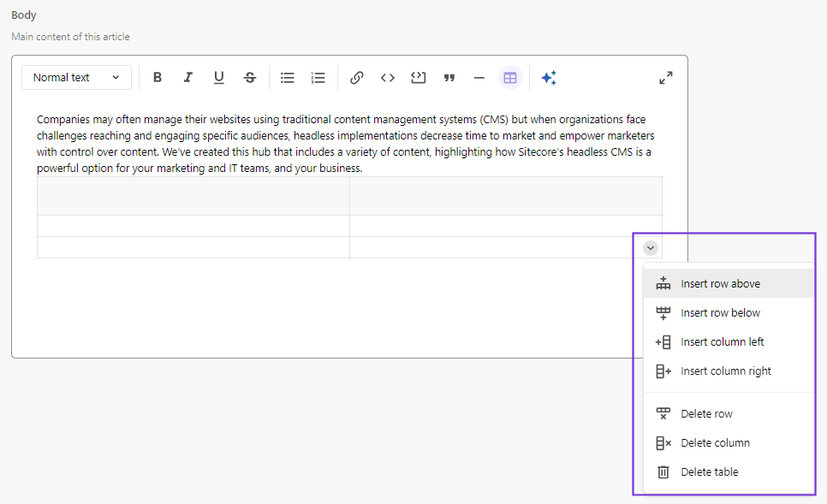Insert a block quote
This screenshot has width=827, height=504.
pyautogui.click(x=449, y=78)
